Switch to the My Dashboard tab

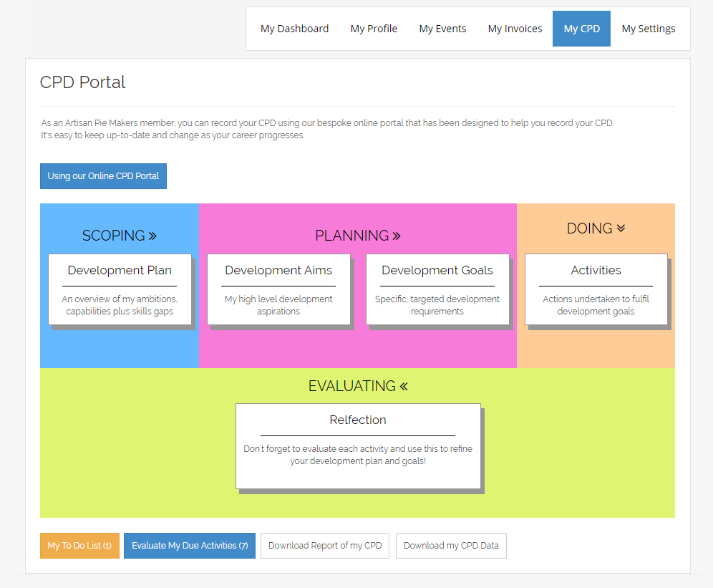[x=294, y=29]
